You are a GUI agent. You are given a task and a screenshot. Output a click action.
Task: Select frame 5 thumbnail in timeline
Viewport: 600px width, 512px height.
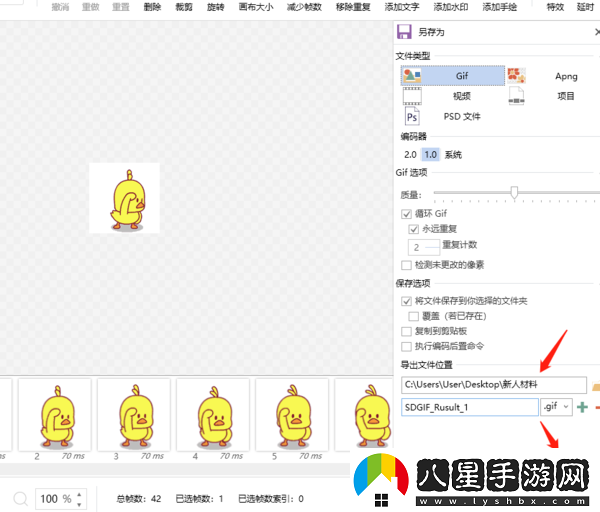pyautogui.click(x=292, y=415)
